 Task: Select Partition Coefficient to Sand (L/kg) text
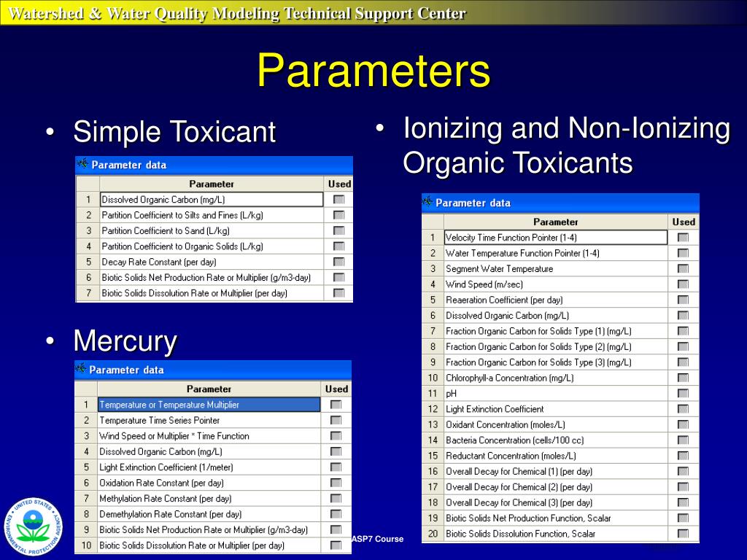click(166, 230)
